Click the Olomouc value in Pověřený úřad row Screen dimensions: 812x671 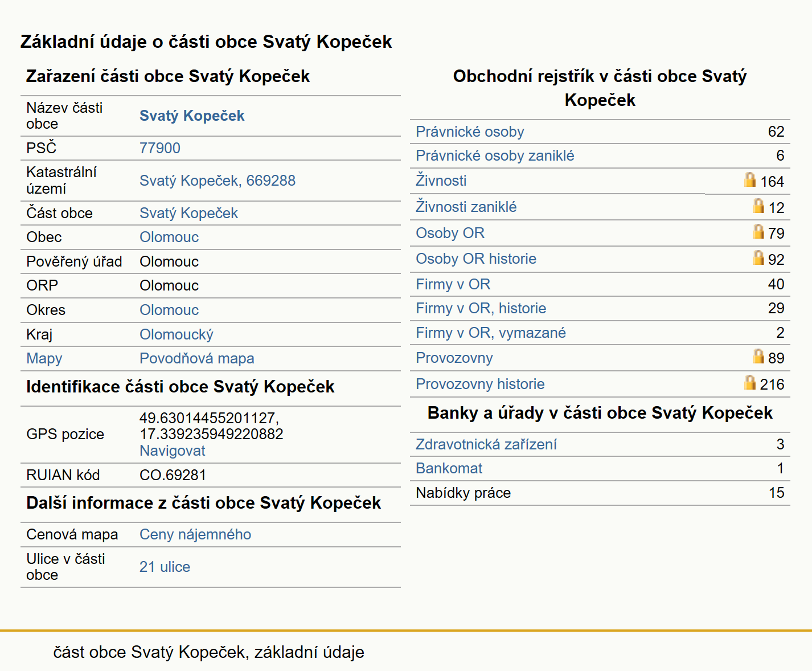[169, 261]
